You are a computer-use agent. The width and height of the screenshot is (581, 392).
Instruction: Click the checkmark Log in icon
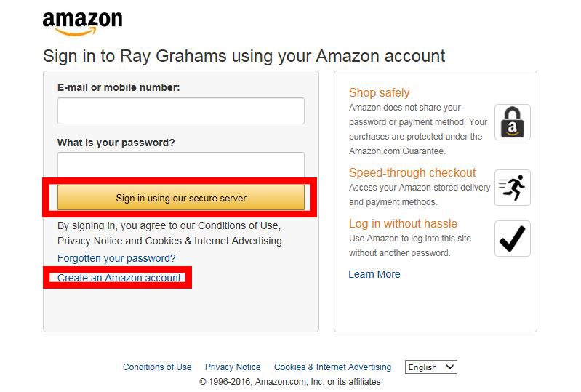[x=513, y=239]
